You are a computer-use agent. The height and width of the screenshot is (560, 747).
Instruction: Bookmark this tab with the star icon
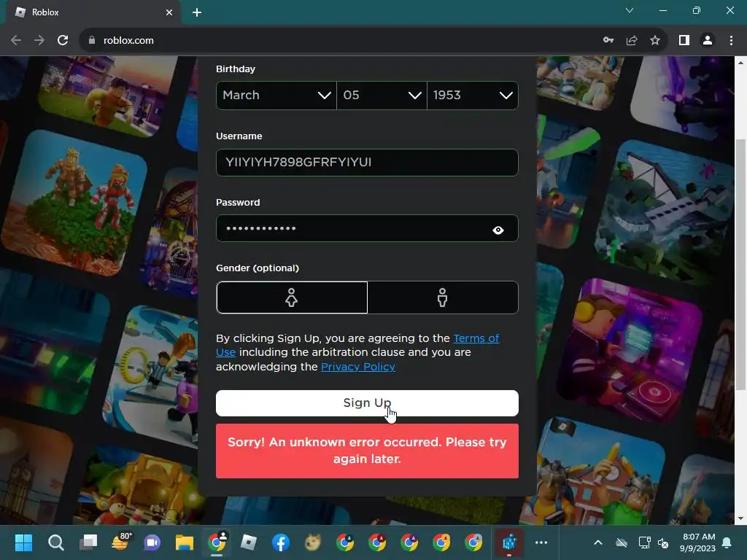655,41
